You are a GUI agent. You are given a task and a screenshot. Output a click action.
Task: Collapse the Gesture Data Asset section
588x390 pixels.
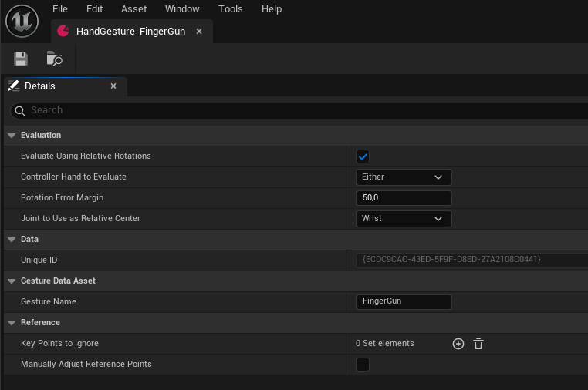(12, 281)
